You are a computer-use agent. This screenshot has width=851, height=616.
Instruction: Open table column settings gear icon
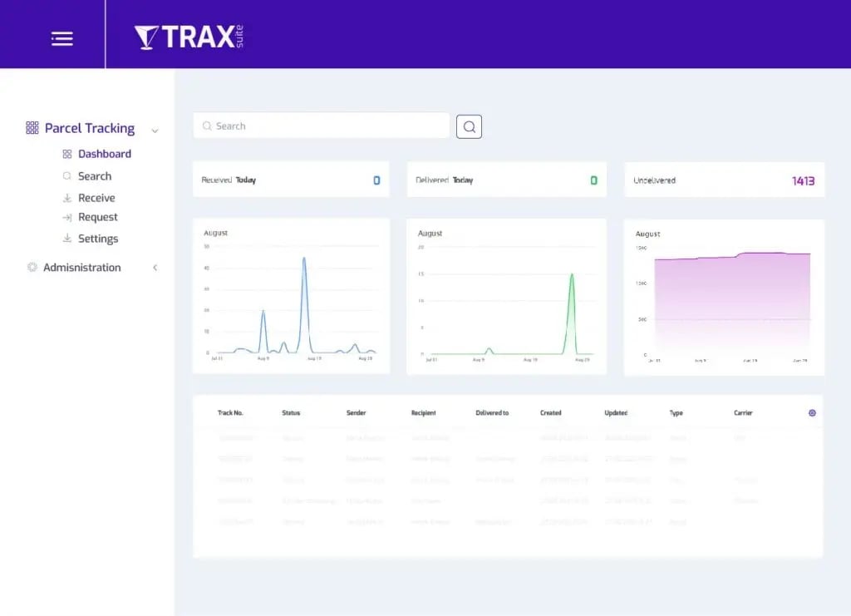pos(812,413)
